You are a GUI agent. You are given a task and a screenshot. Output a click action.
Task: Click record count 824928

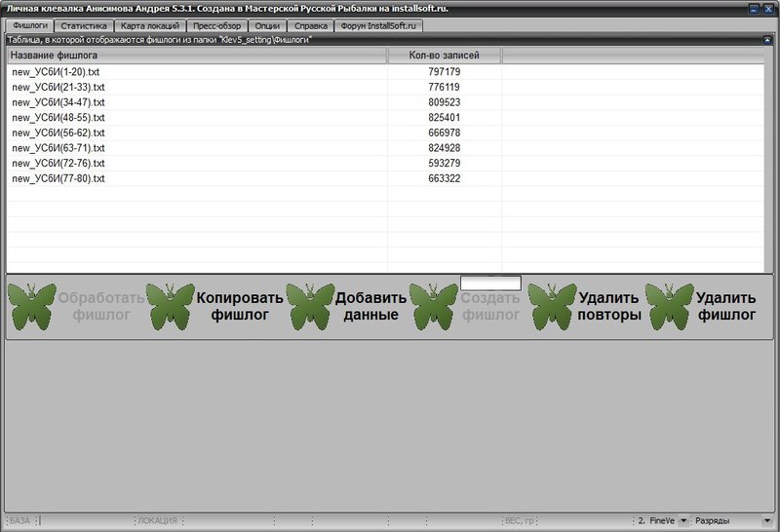445,148
